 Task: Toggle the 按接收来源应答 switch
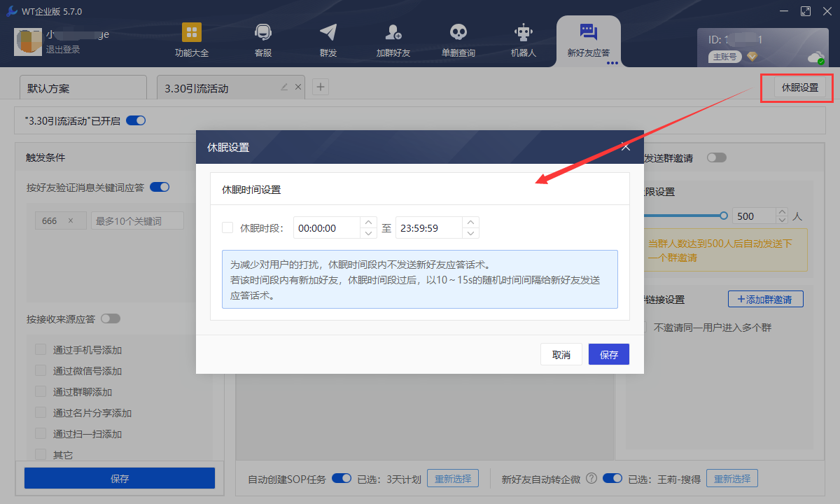(x=111, y=318)
